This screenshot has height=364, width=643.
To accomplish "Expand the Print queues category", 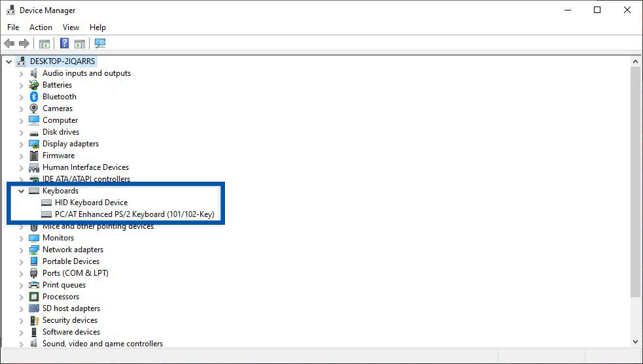I will coord(22,285).
